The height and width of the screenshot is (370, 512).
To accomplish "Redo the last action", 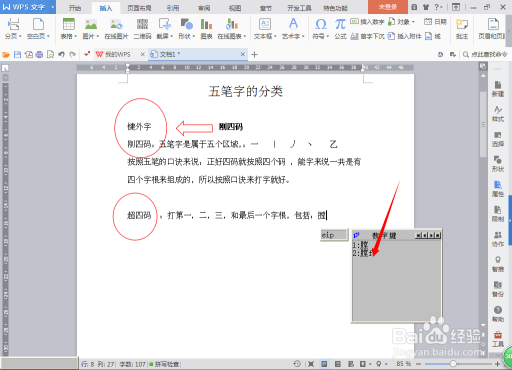I will pos(72,55).
